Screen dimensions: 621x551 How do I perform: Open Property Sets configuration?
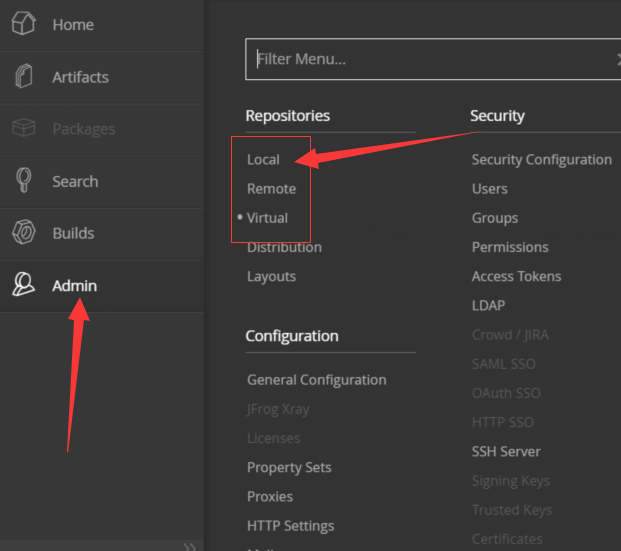289,467
